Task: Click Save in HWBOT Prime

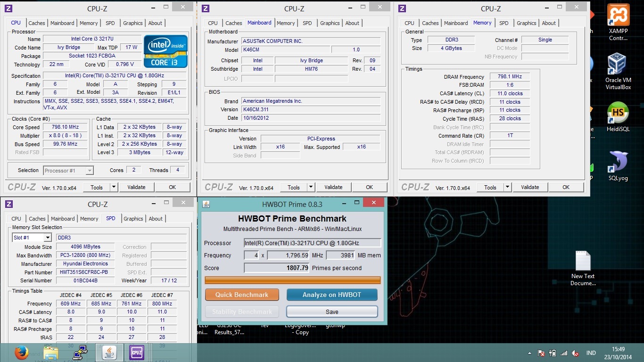Action: click(x=332, y=312)
